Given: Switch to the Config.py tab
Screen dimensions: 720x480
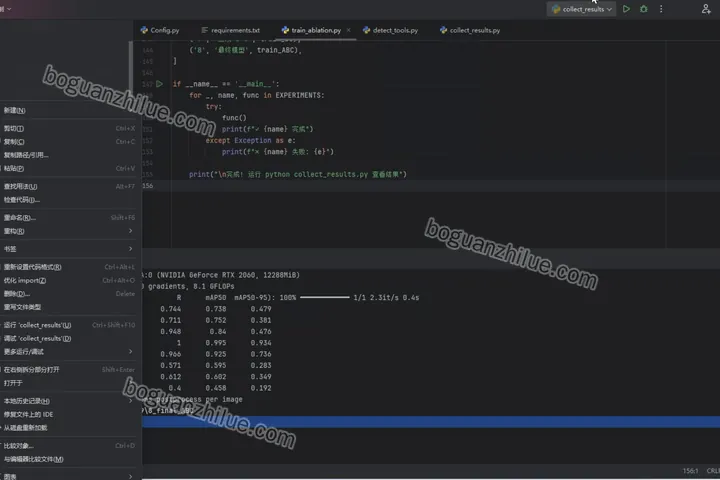Looking at the screenshot, I should (160, 30).
